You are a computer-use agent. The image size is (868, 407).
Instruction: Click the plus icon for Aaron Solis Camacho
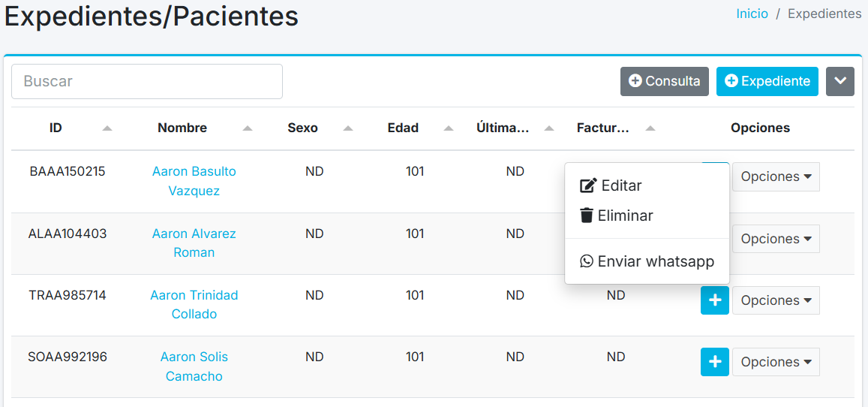(714, 362)
